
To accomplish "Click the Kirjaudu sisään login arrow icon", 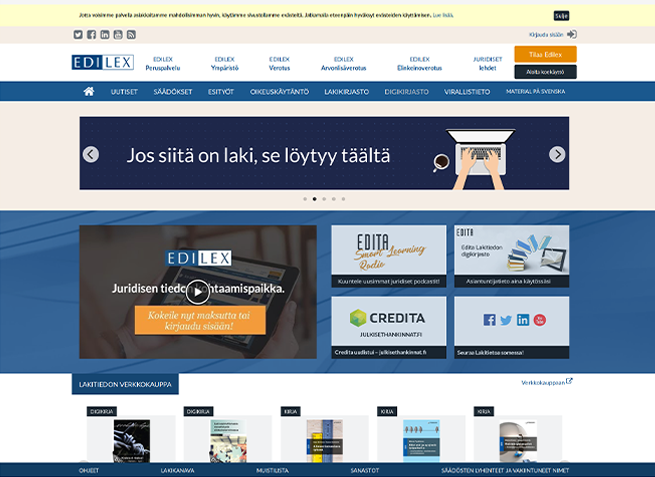I will coord(572,34).
